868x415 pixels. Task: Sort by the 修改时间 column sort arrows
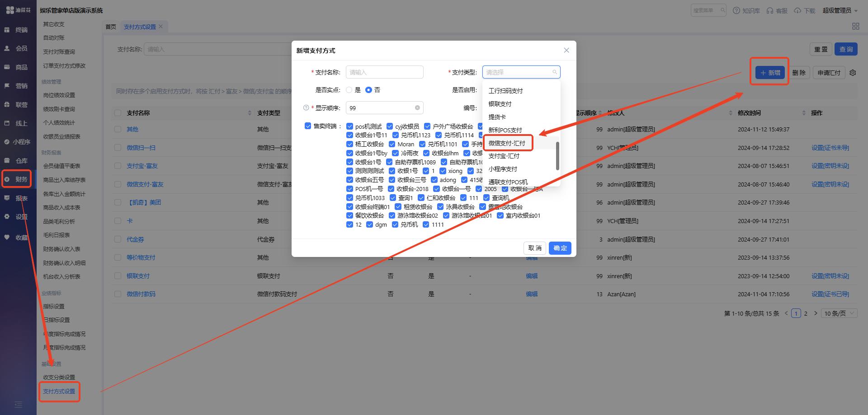point(803,113)
